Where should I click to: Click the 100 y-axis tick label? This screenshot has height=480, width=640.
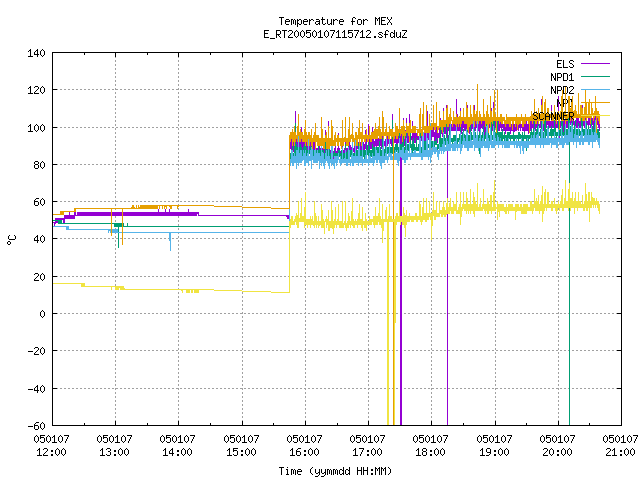click(36, 128)
